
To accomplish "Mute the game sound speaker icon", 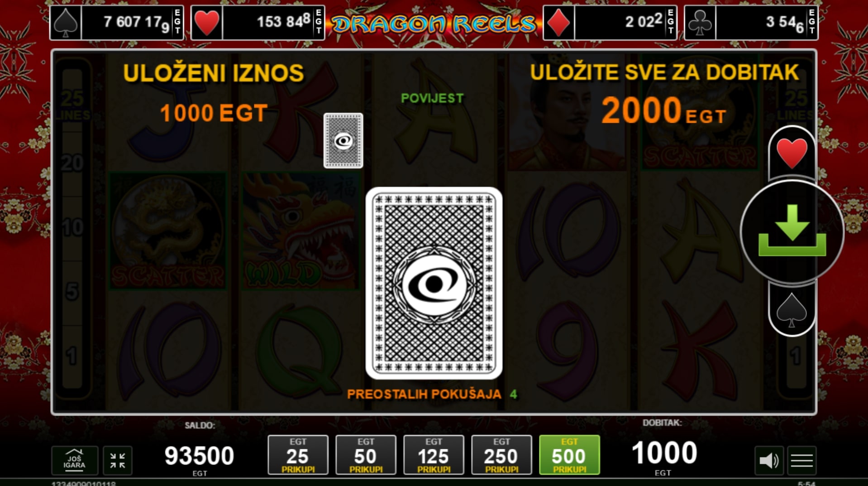I will pos(769,461).
